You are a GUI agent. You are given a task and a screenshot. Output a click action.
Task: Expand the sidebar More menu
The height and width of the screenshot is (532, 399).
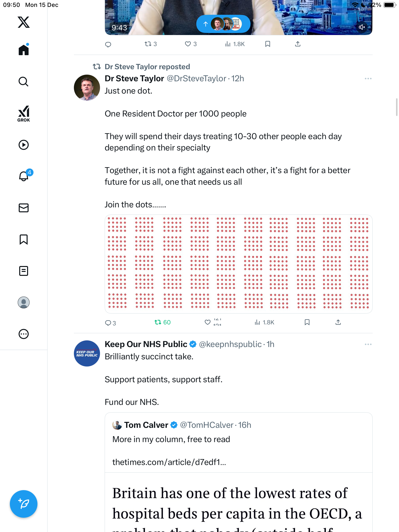click(24, 334)
